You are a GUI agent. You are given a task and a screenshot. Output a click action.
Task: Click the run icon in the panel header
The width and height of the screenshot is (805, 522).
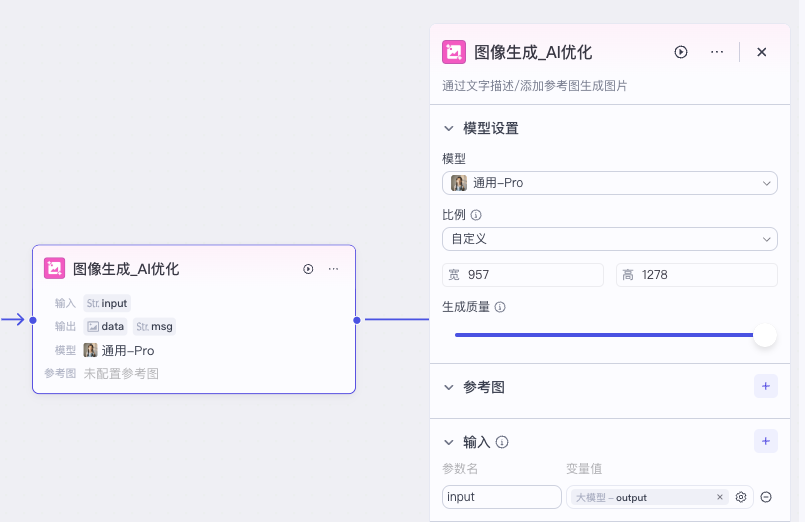(x=681, y=52)
